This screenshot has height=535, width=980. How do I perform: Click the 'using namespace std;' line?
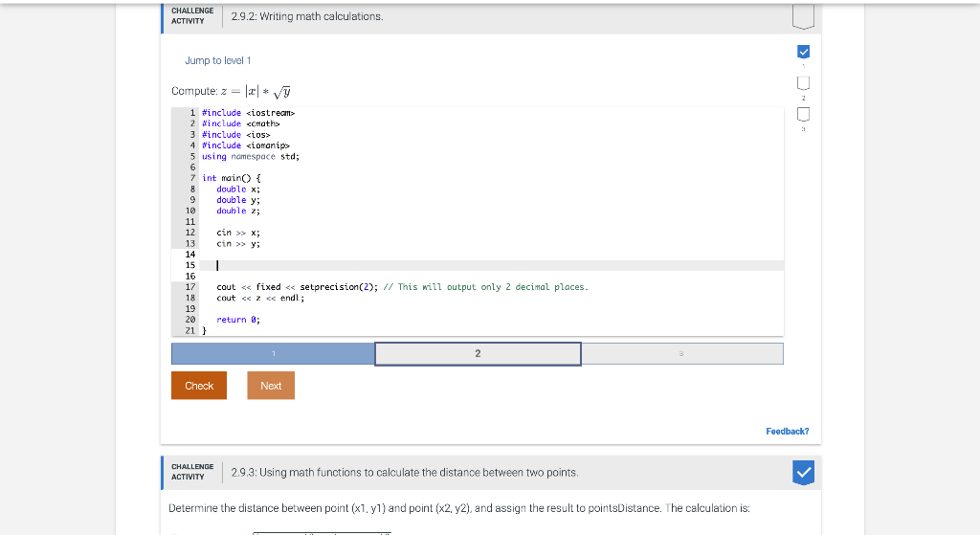point(251,157)
